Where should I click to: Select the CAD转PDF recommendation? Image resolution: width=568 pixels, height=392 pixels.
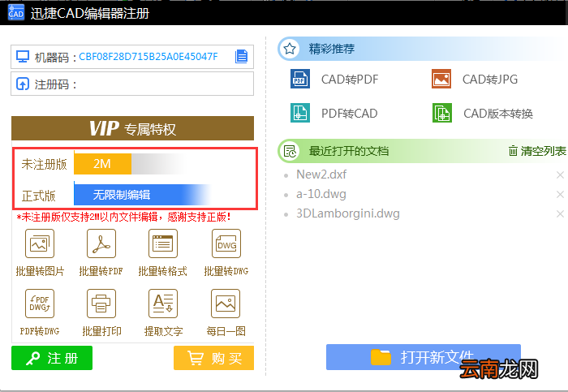pyautogui.click(x=334, y=79)
